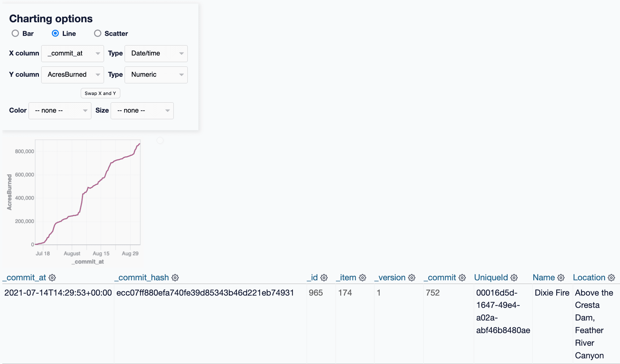Click the Charting options heading
This screenshot has width=620, height=364.
(51, 19)
